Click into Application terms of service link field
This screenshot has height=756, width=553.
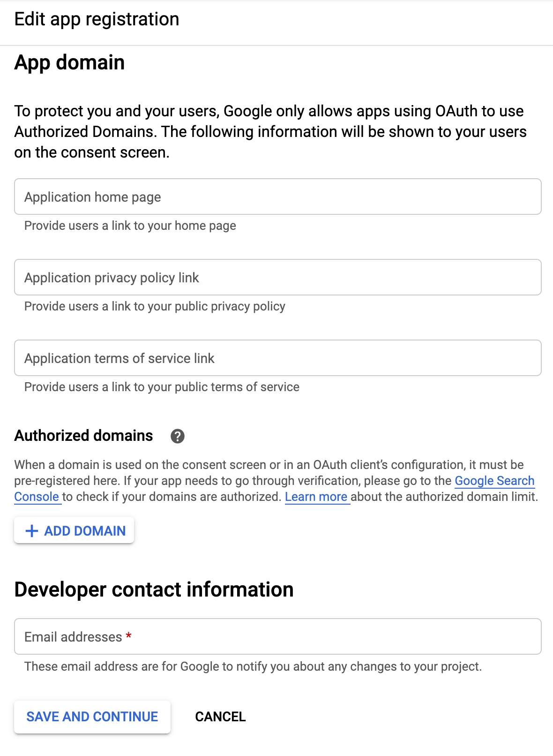tap(278, 358)
